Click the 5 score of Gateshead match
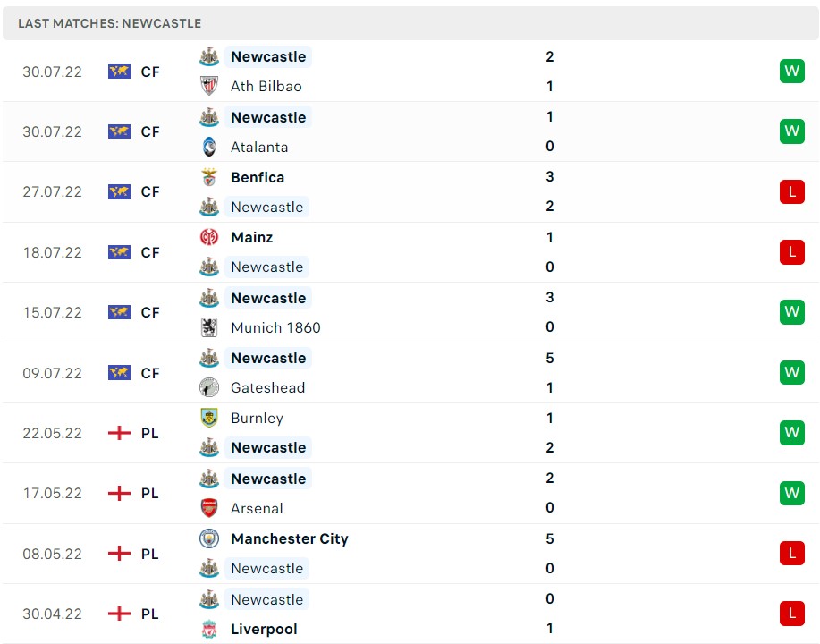 pos(550,358)
